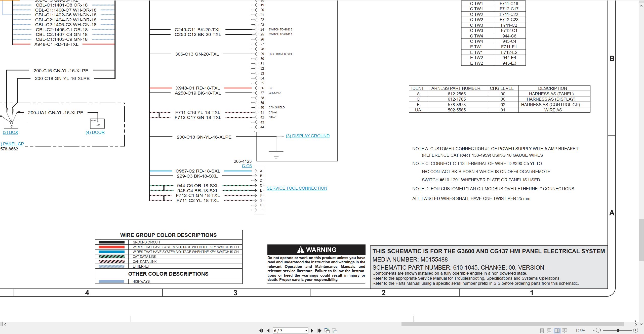Switch to single page view
Screen dimensions: 644x334
click(542, 330)
